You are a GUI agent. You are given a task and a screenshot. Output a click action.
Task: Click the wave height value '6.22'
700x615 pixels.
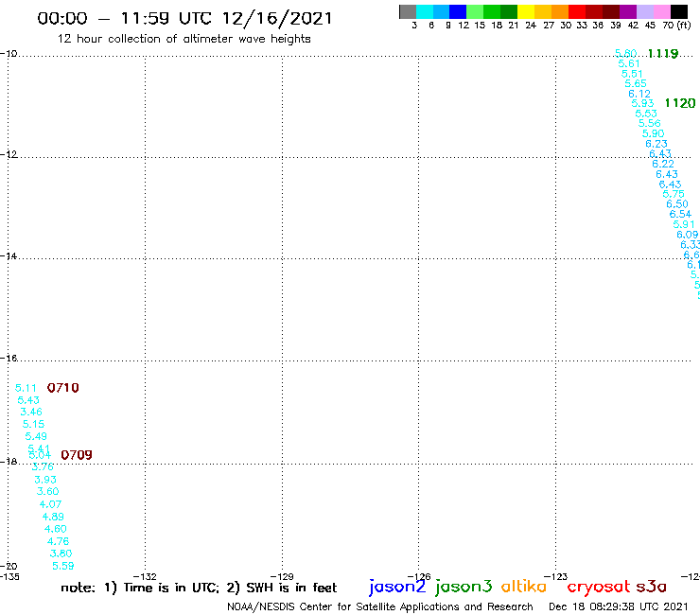pos(663,164)
